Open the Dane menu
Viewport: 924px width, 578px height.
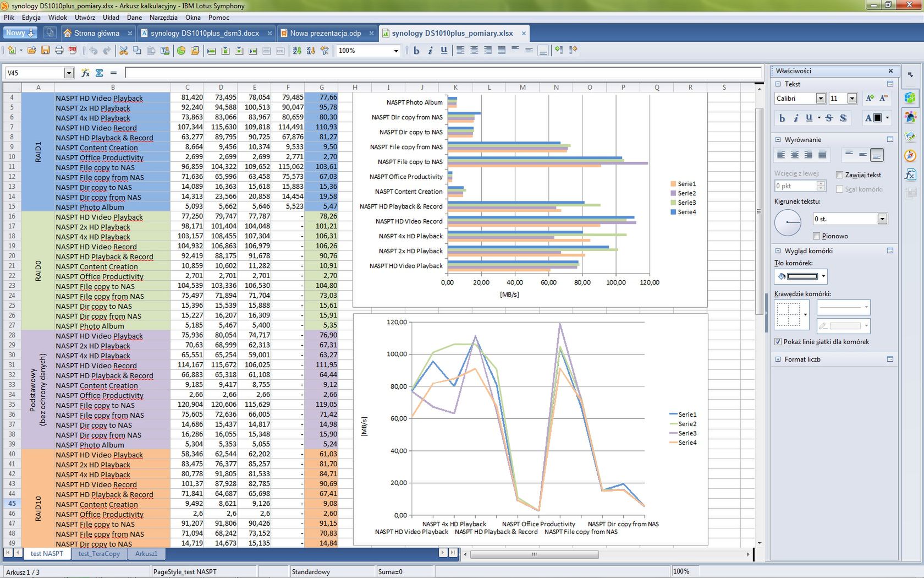[x=134, y=18]
